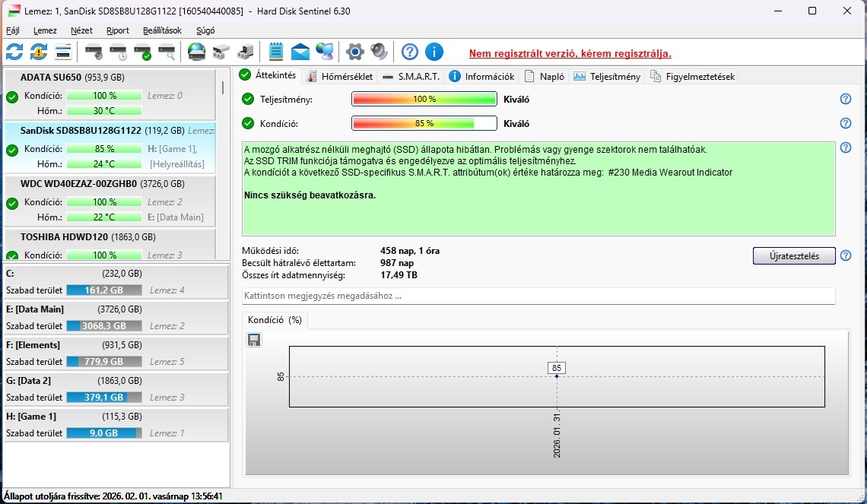Click help icon next to Teljesítmény bar
Image resolution: width=867 pixels, height=504 pixels.
846,99
